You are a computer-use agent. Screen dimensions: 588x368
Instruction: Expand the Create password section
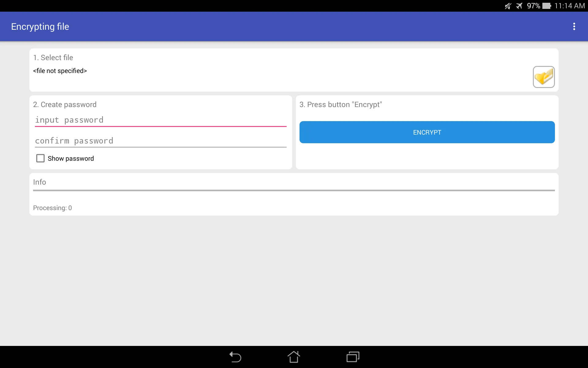click(65, 104)
